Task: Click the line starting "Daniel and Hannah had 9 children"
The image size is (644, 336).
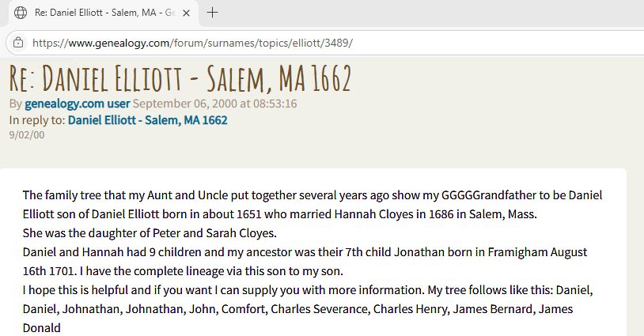Action: pyautogui.click(x=305, y=252)
